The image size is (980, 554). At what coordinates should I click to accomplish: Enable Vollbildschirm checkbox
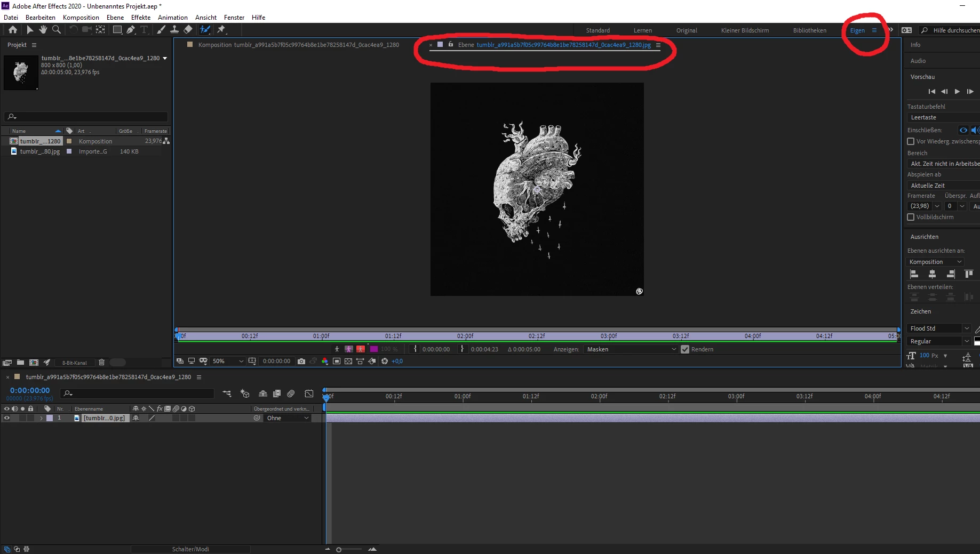point(911,217)
